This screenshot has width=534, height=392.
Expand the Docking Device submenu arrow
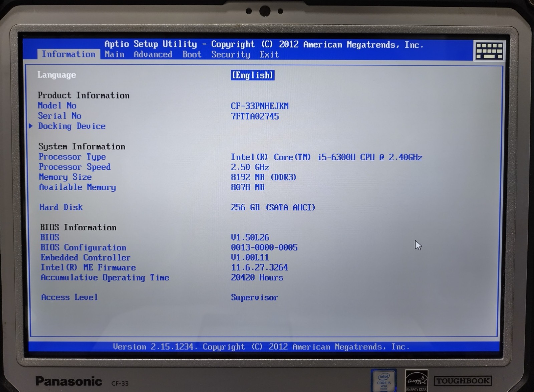coord(31,126)
